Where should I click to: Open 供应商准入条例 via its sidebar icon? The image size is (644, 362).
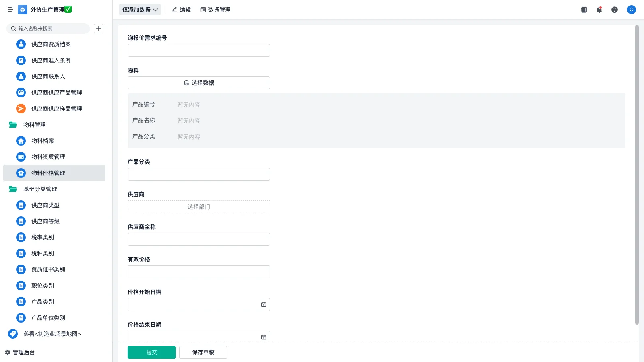(x=21, y=60)
